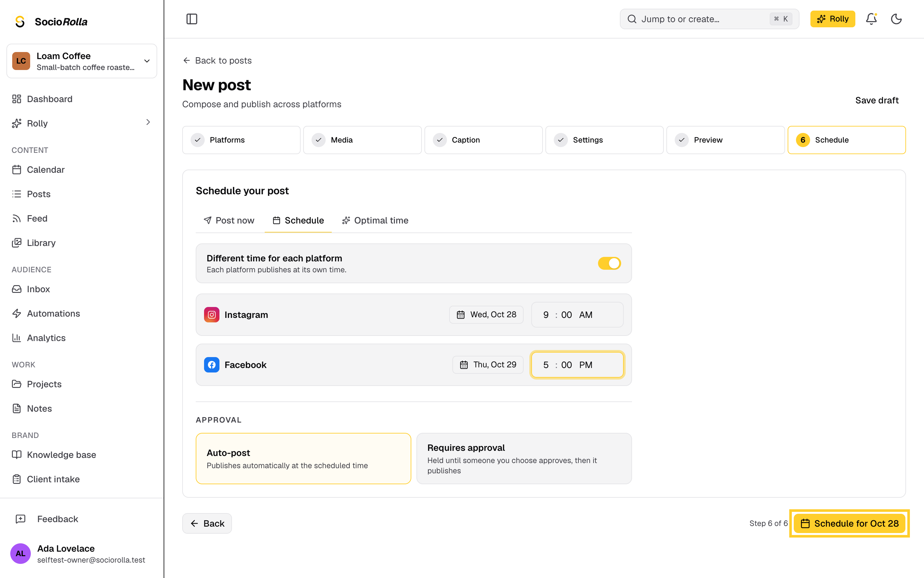This screenshot has height=578, width=924.
Task: Open Projects in sidebar
Action: [x=82, y=384]
